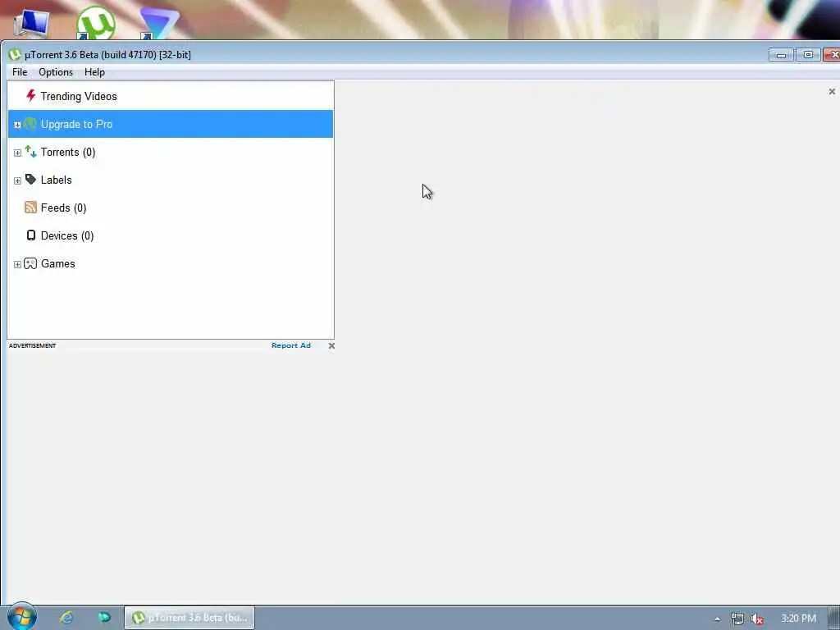
Task: Click the muted volume tray icon
Action: pyautogui.click(x=756, y=619)
